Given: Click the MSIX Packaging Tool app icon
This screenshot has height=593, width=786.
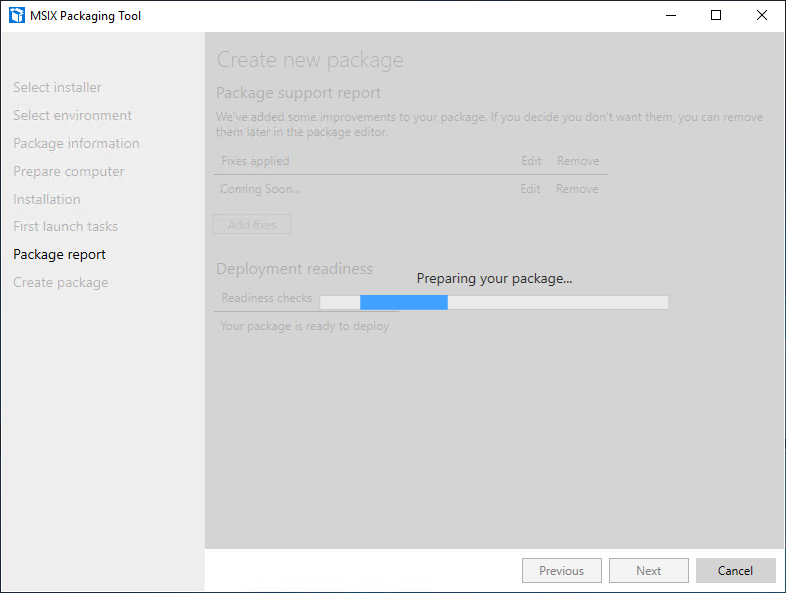Looking at the screenshot, I should click(x=17, y=15).
